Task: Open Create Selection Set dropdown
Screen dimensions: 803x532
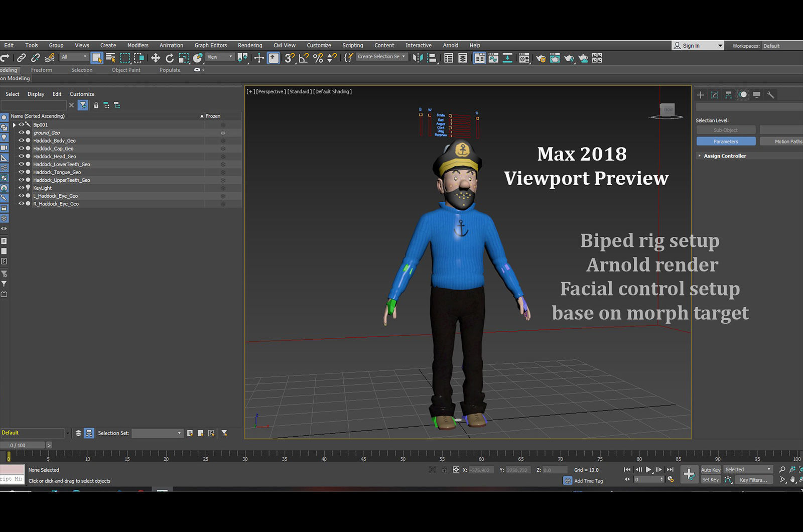Action: [x=382, y=57]
